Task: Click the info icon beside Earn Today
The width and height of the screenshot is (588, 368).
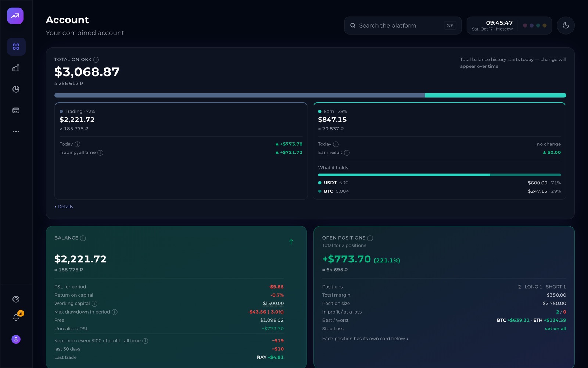Action: [336, 144]
